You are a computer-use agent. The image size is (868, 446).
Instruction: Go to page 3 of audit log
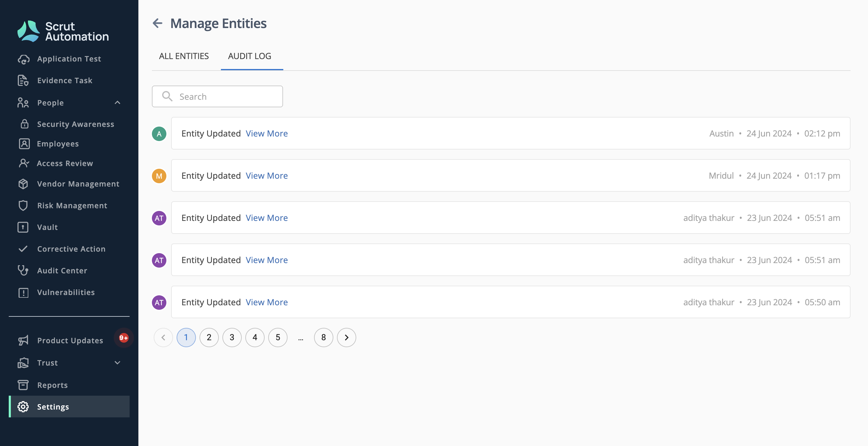[x=232, y=338]
